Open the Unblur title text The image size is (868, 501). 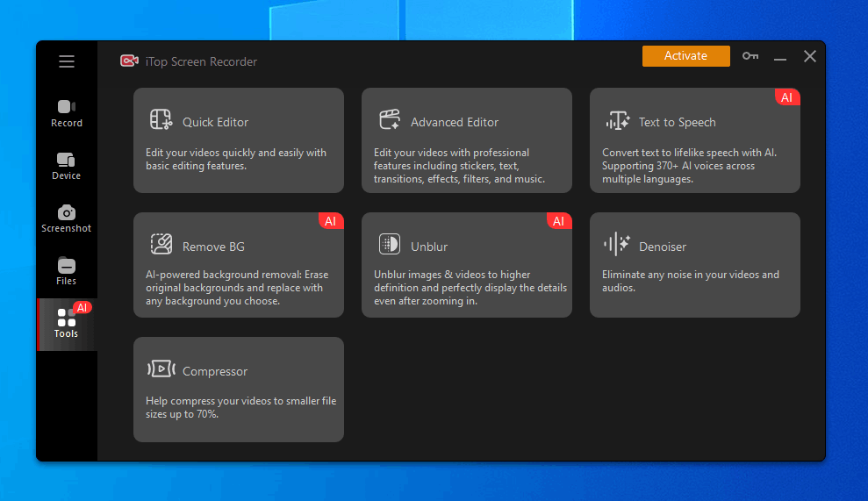point(429,247)
